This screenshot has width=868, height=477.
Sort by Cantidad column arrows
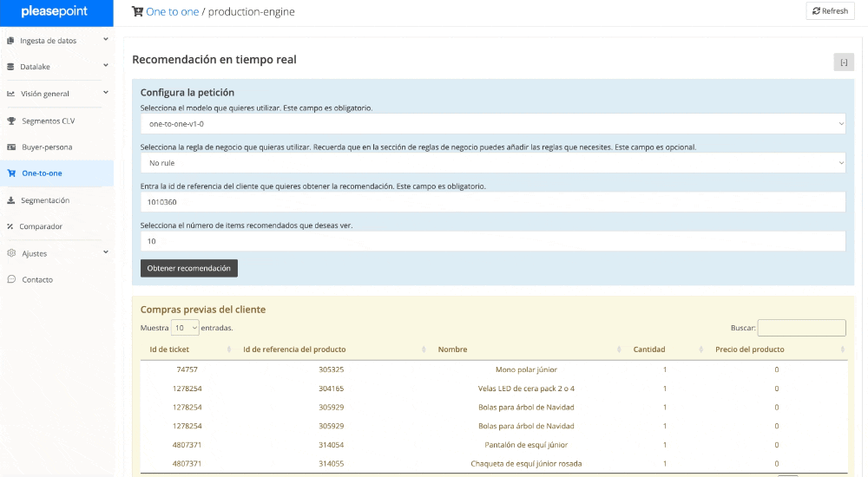[700, 350]
